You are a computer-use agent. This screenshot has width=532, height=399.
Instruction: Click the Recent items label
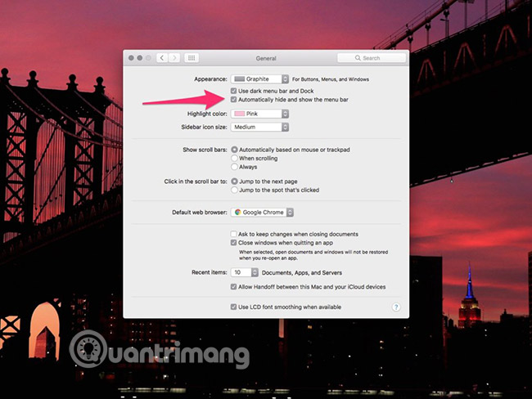coord(209,272)
